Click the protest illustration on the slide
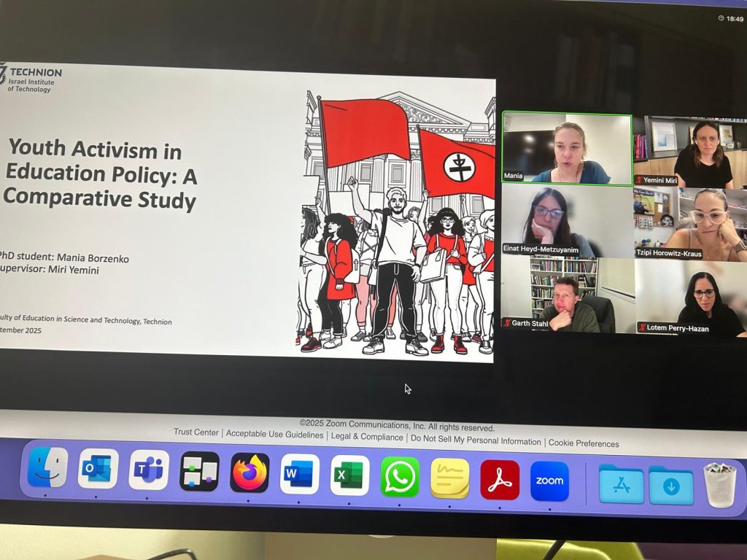The image size is (747, 560). pos(398,223)
